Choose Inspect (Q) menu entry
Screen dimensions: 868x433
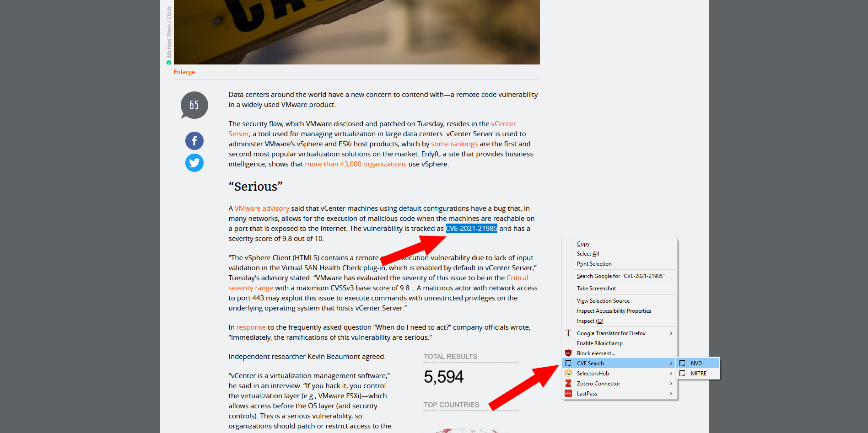tap(620, 321)
